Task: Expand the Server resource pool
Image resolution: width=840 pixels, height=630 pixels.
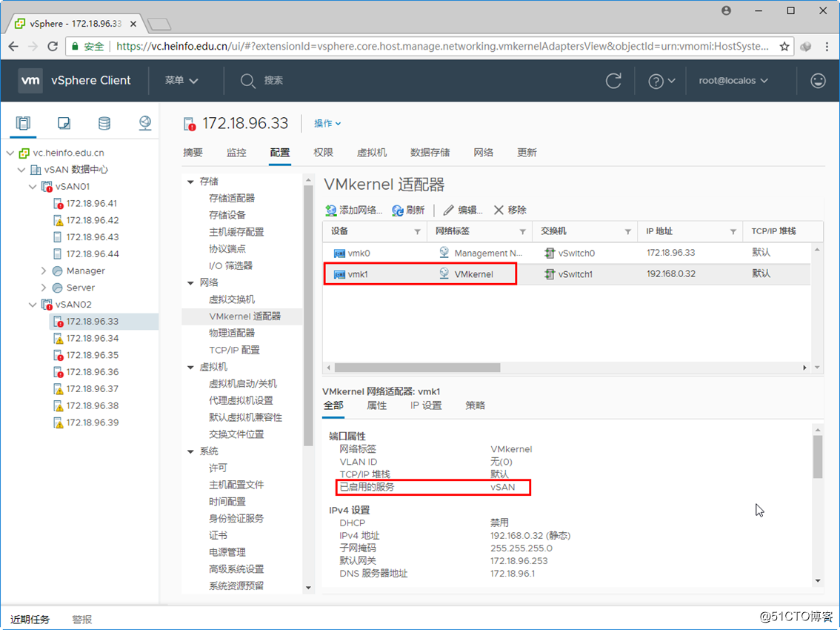Action: click(x=44, y=288)
